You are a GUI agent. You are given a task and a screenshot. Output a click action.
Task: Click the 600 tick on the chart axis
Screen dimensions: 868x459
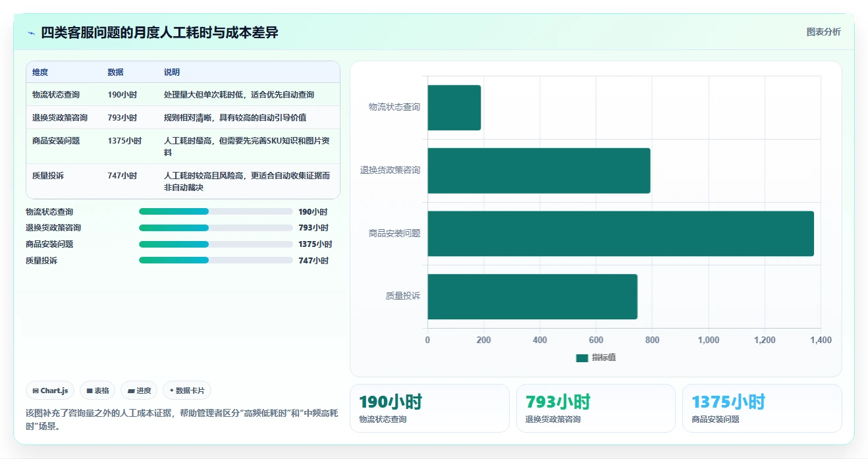[596, 340]
